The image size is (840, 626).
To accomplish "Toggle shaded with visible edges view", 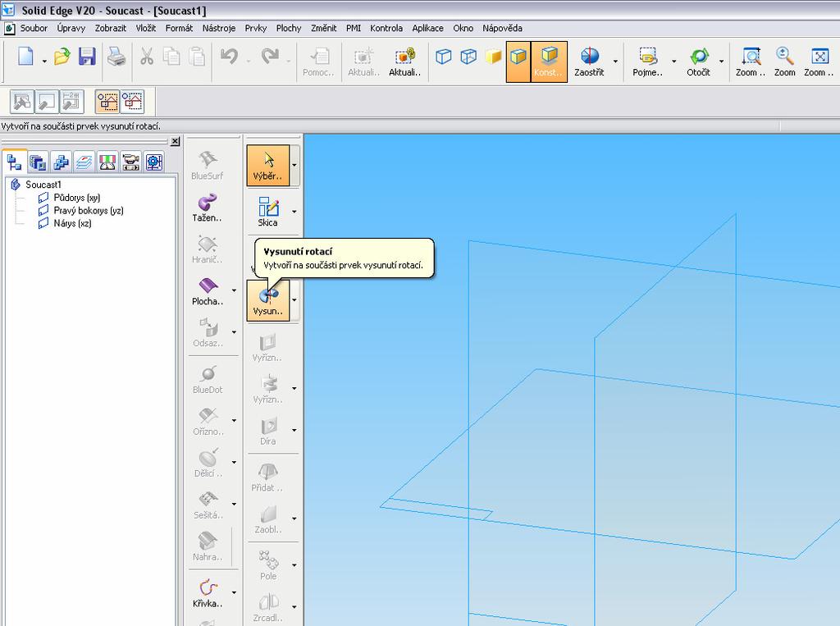I will point(518,62).
